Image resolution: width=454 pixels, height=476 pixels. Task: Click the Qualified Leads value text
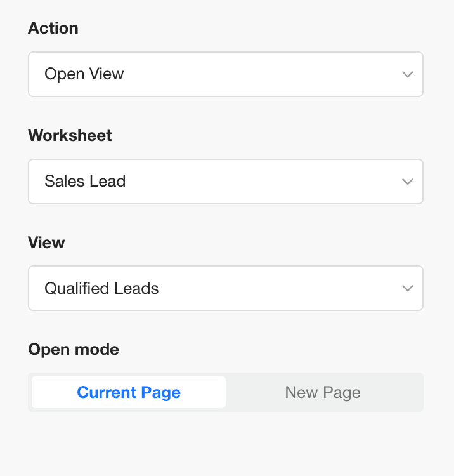101,289
